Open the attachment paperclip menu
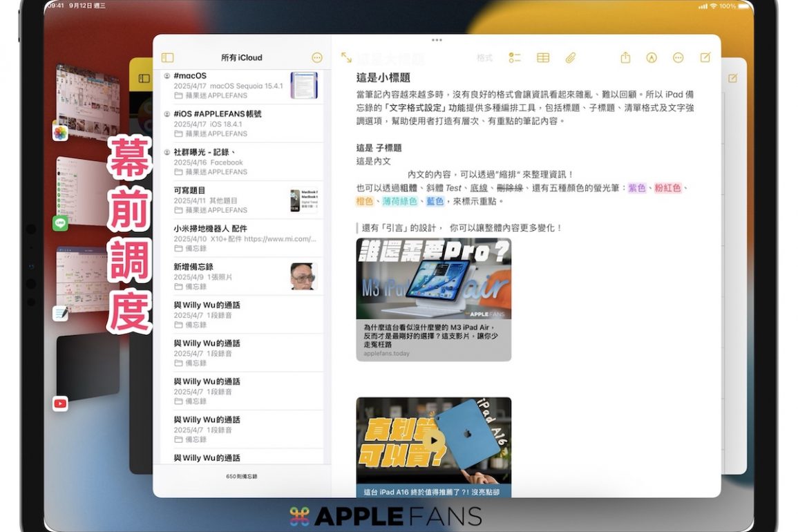 [x=571, y=58]
